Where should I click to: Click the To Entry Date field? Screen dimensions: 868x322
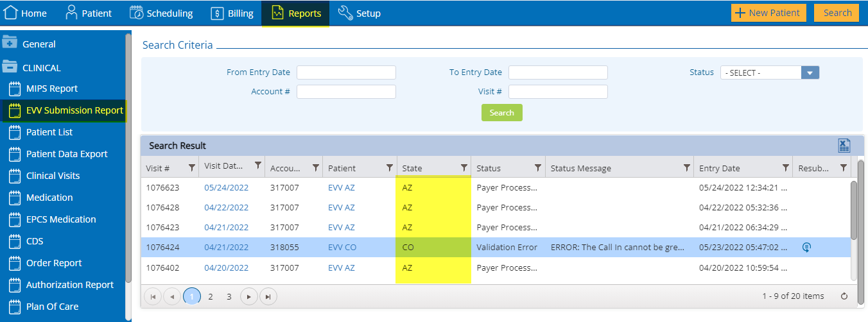click(x=558, y=72)
